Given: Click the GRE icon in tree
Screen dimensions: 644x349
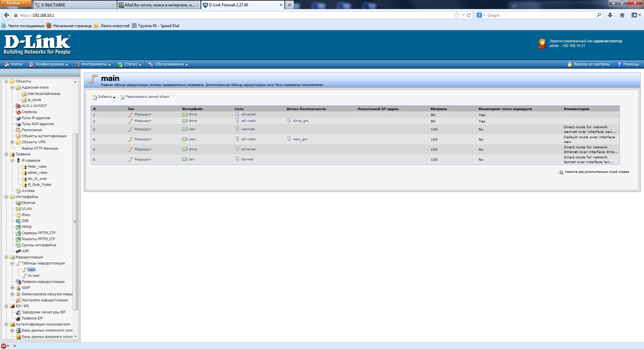Looking at the screenshot, I should tap(18, 221).
